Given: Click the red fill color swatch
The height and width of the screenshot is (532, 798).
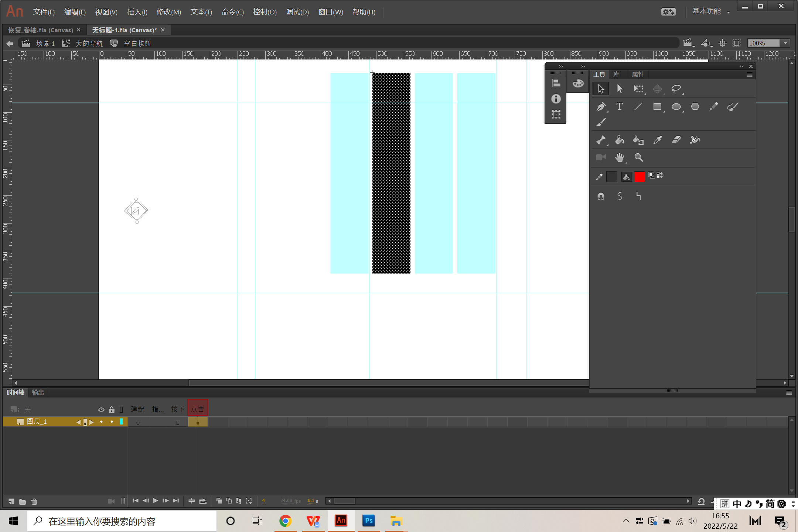Looking at the screenshot, I should [x=639, y=177].
